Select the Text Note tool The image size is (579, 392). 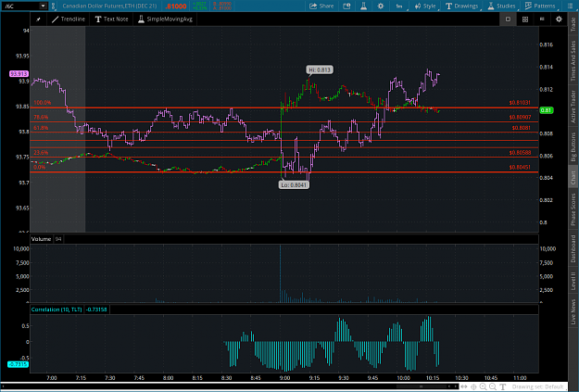[111, 19]
